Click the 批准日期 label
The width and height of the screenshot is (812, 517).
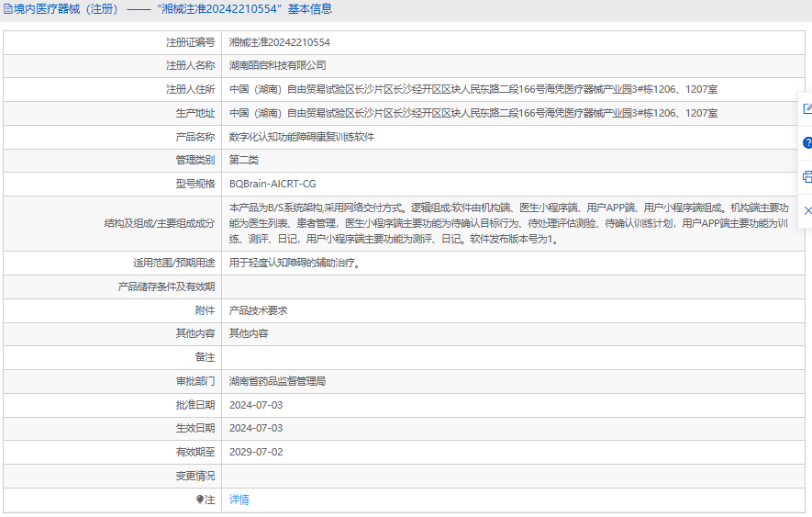pos(195,405)
